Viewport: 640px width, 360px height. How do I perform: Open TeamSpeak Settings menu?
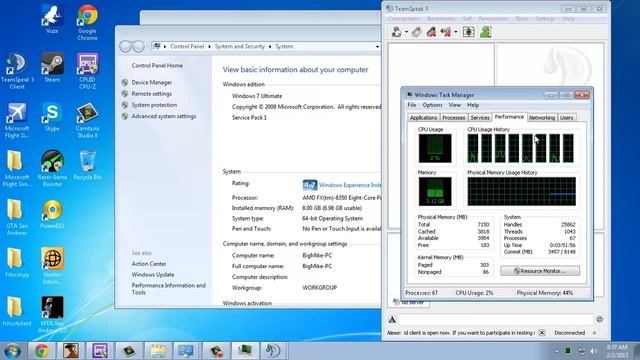pos(545,19)
